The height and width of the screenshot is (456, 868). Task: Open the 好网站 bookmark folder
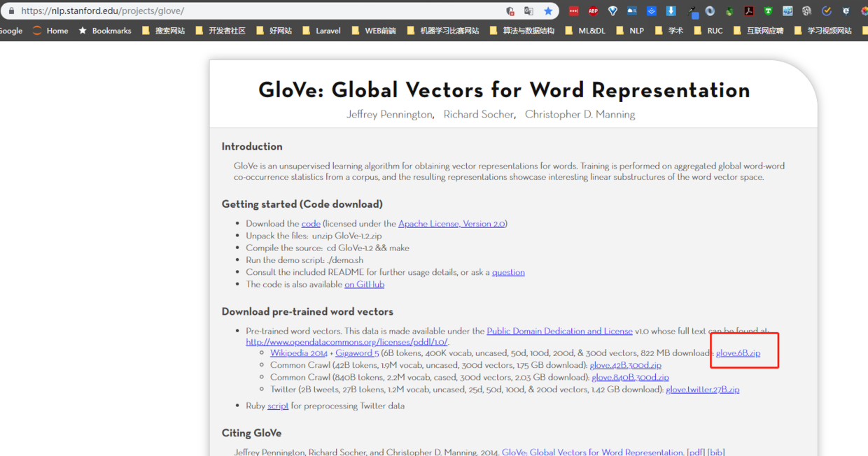click(274, 31)
